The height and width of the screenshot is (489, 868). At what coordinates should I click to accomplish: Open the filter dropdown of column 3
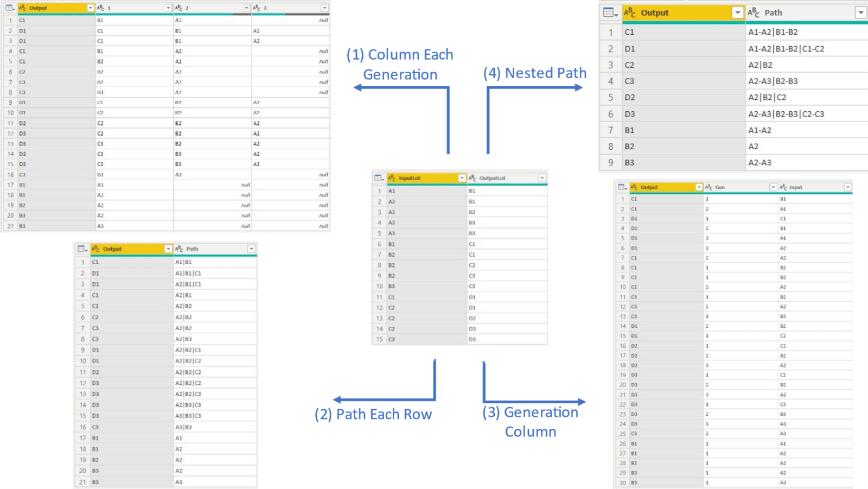(324, 8)
